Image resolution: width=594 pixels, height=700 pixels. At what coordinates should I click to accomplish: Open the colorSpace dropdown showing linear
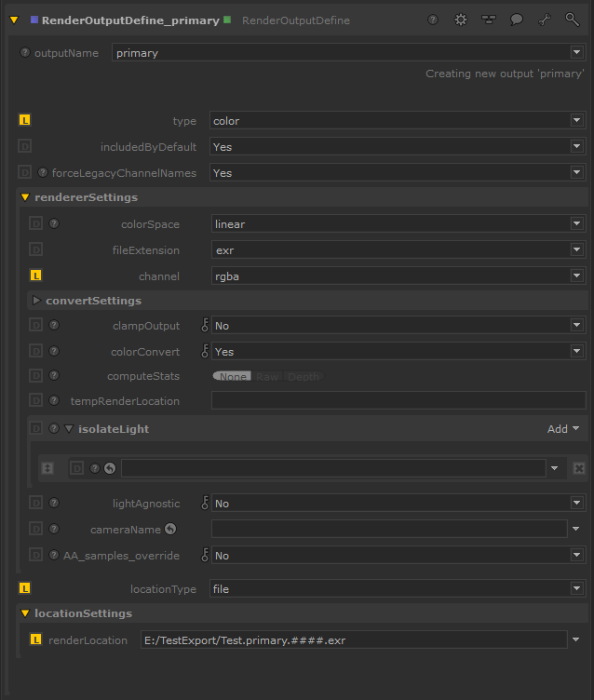[398, 224]
